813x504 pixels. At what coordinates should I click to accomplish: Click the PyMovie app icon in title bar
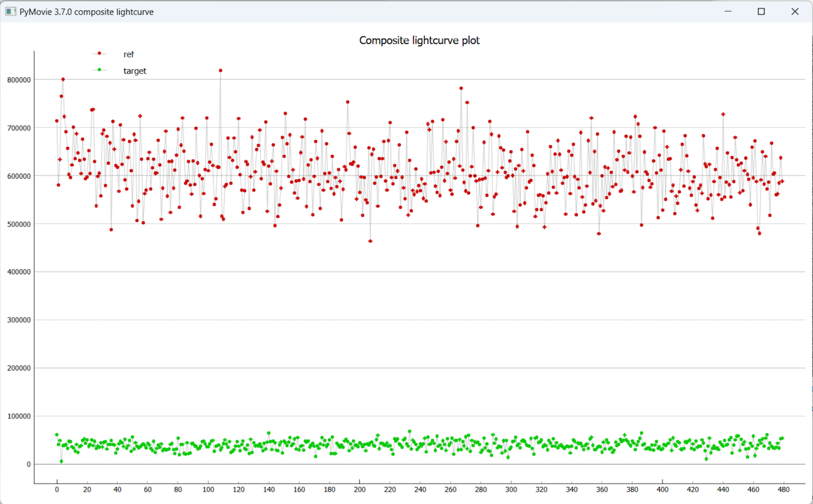click(x=10, y=12)
